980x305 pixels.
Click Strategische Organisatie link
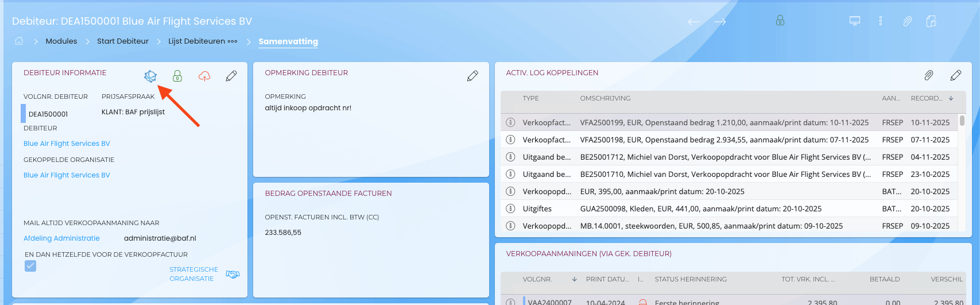[x=193, y=274]
